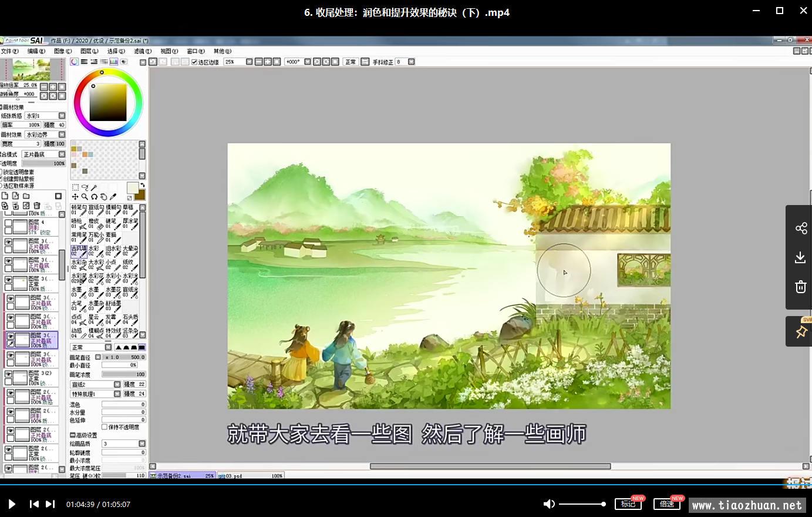This screenshot has height=517, width=812.
Task: Hide the 图层 3(2) layer eye icon
Action: [8, 374]
